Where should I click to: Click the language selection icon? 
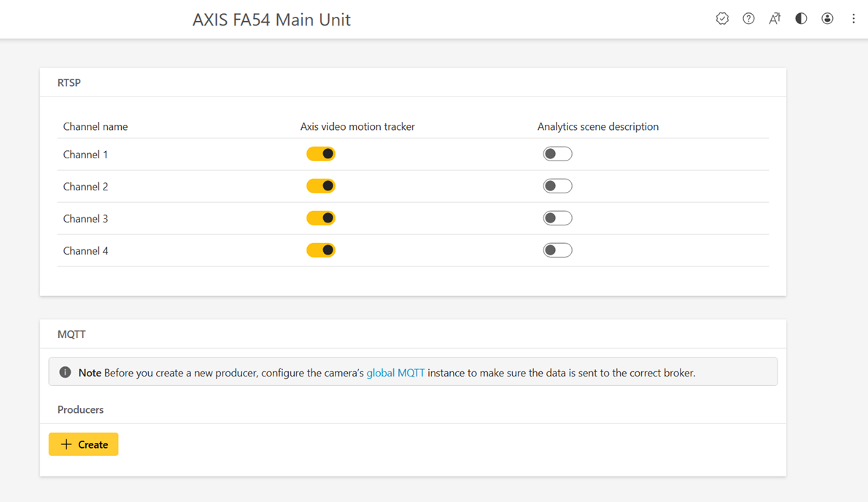(x=775, y=19)
